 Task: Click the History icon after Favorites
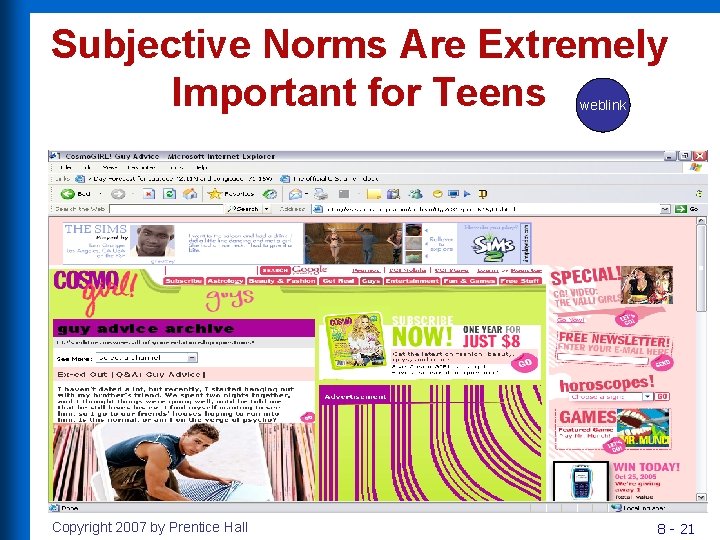270,194
